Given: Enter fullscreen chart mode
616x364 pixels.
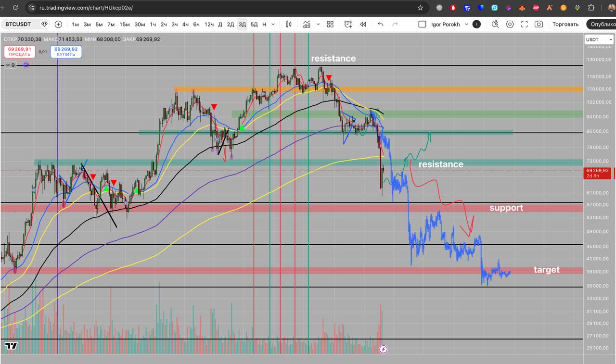Looking at the screenshot, I should pos(525,25).
